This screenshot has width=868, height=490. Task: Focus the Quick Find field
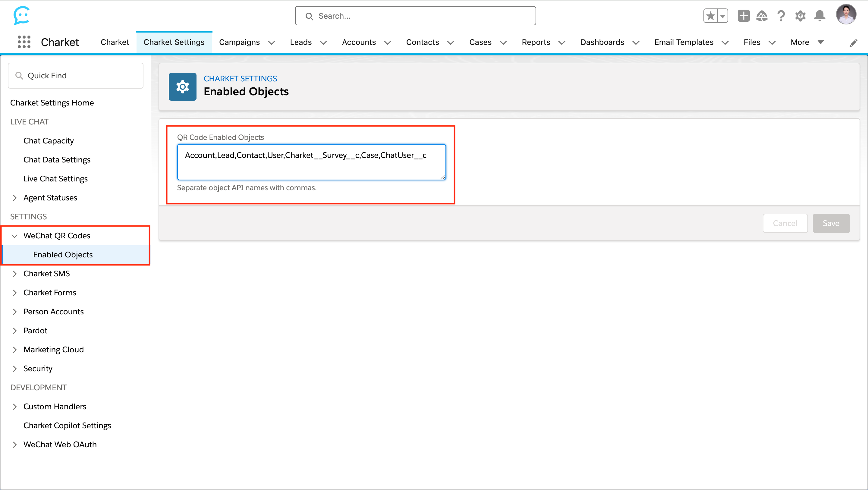tap(75, 75)
